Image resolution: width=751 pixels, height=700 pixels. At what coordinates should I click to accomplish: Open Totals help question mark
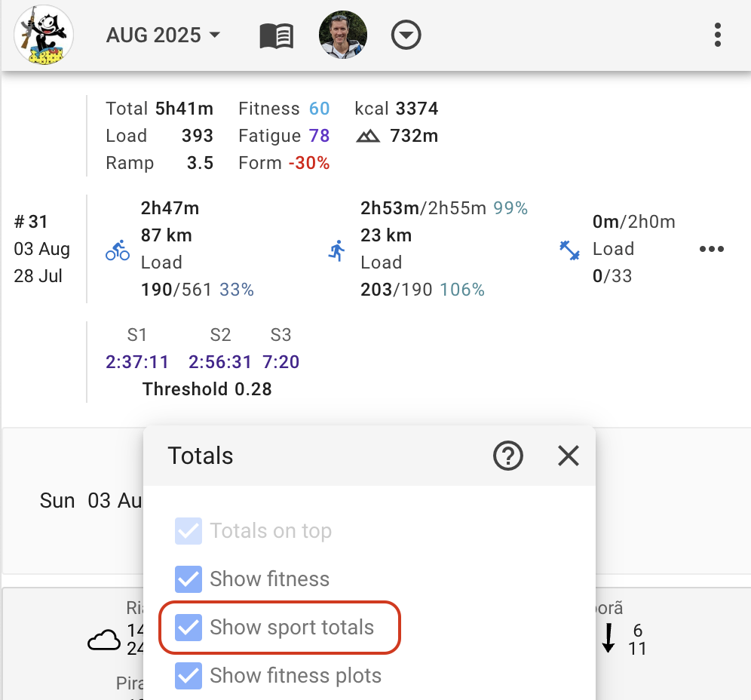coord(507,456)
